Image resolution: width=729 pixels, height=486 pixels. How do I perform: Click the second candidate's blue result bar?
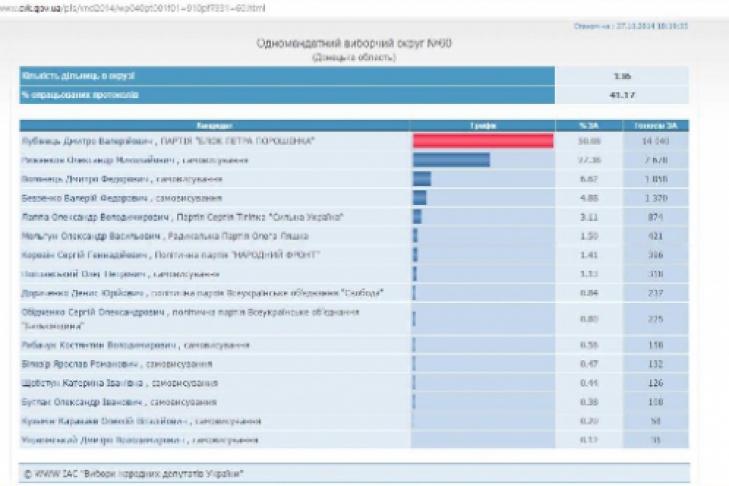pos(451,160)
